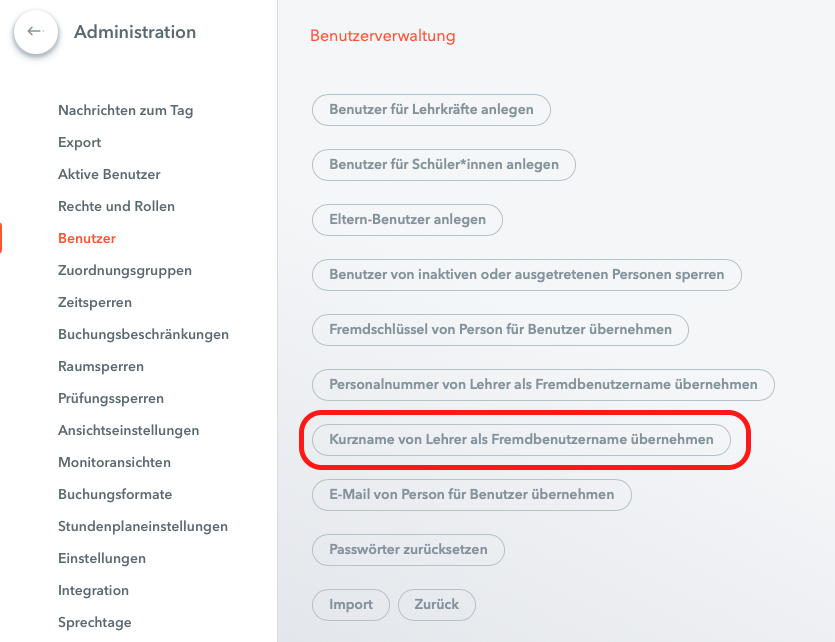The width and height of the screenshot is (835, 642).
Task: Go to Integration settings
Action: tap(93, 590)
